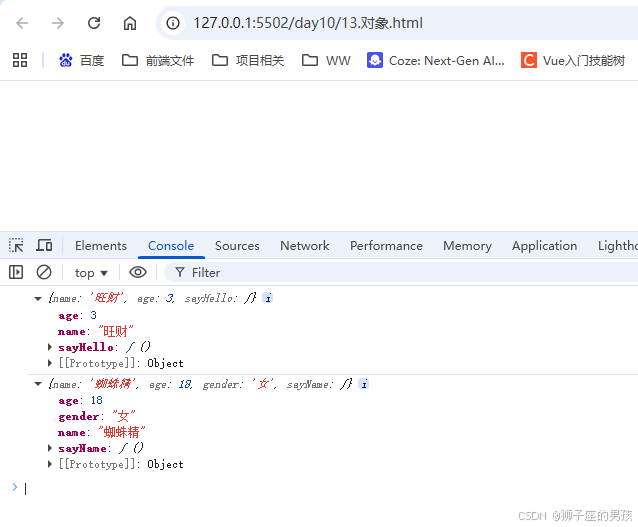Viewport: 638px width, 527px height.
Task: Select the age: 3 property row
Action: click(x=77, y=315)
